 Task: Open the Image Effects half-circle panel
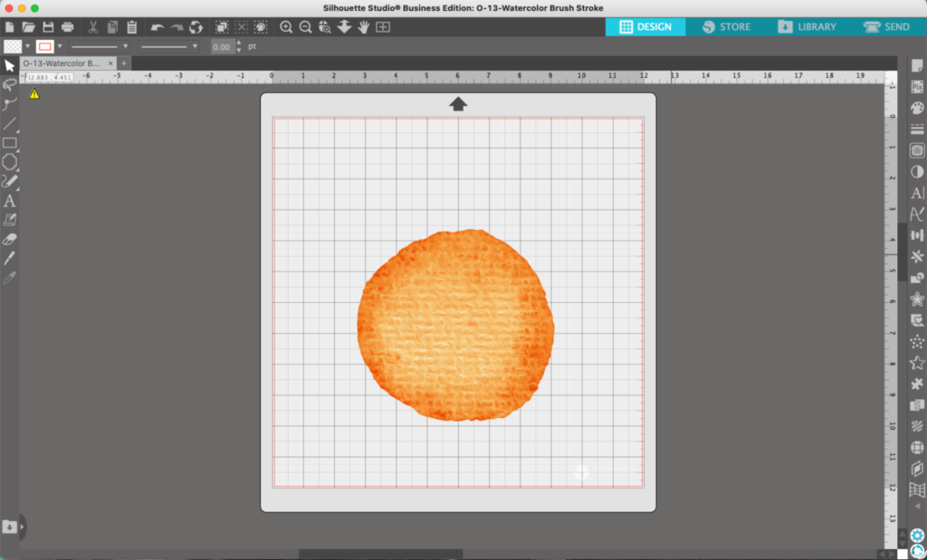(917, 172)
